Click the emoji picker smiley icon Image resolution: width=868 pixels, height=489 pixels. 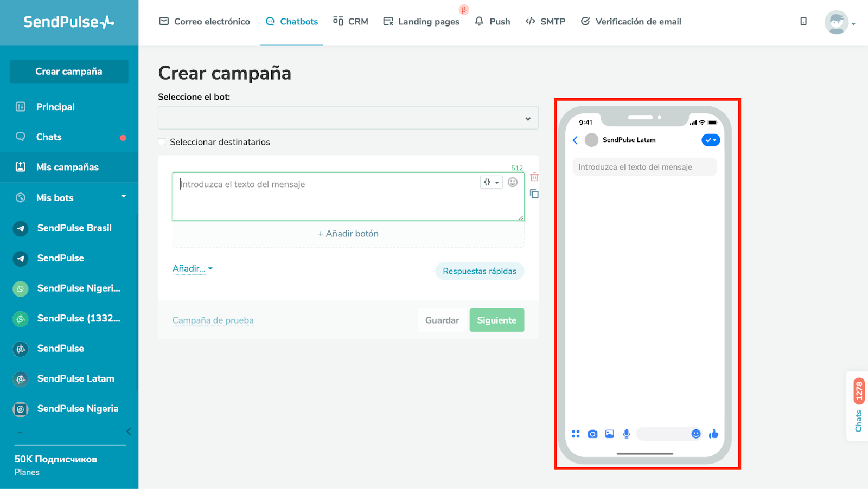coord(512,183)
